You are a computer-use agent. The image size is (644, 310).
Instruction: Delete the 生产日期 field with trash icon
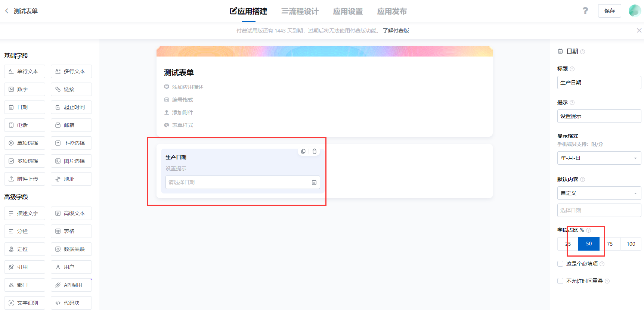315,151
